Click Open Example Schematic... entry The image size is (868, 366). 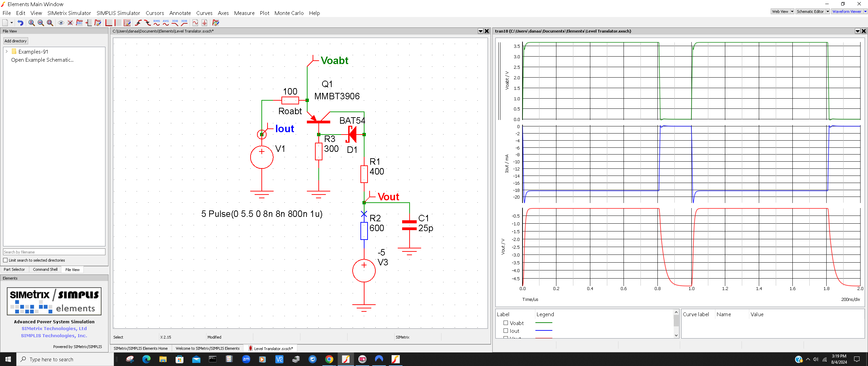(42, 60)
